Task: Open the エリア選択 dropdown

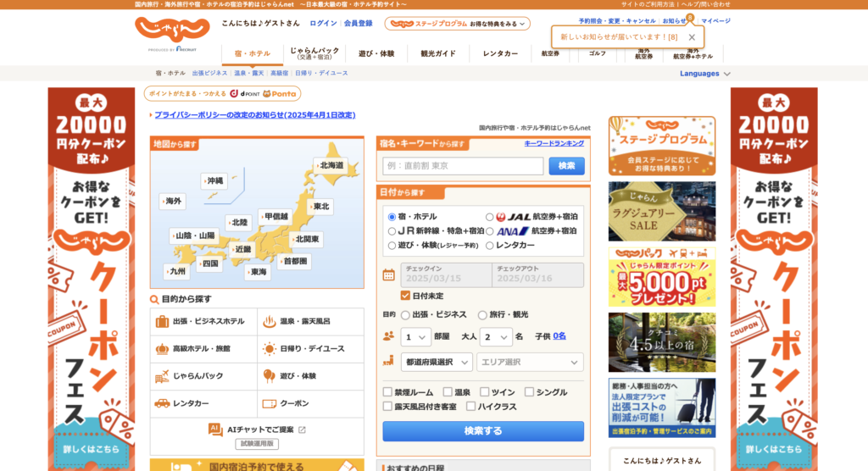Action: point(530,362)
